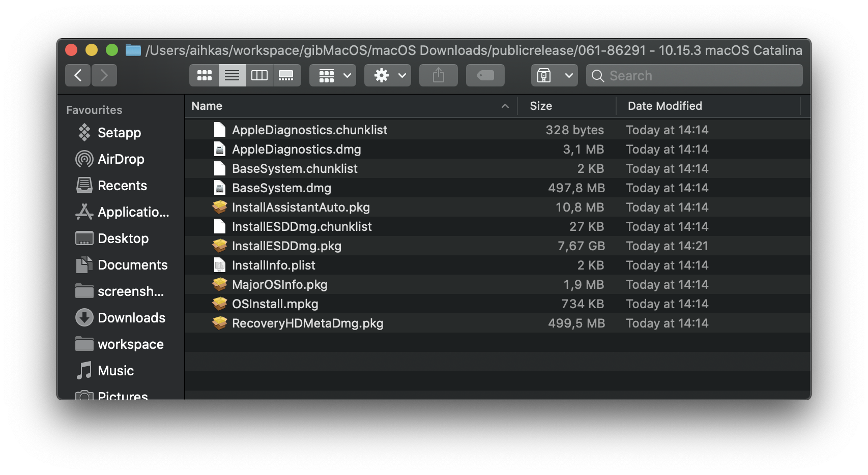The image size is (868, 475).
Task: Open the group-by arrangement dropdown
Action: point(333,75)
